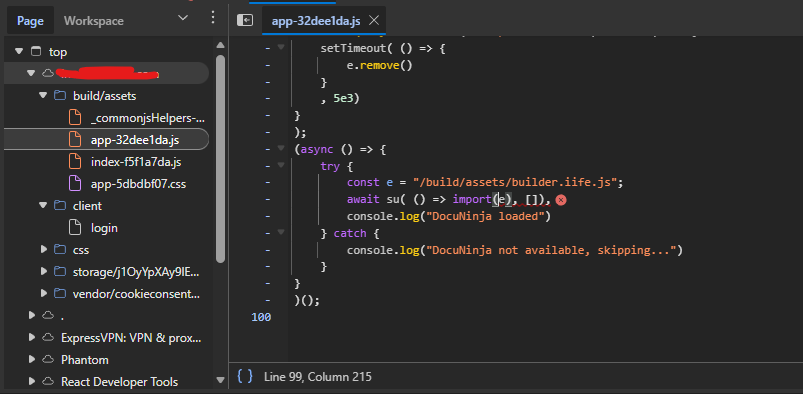
Task: Click the build/assets folder icon
Action: (60, 95)
